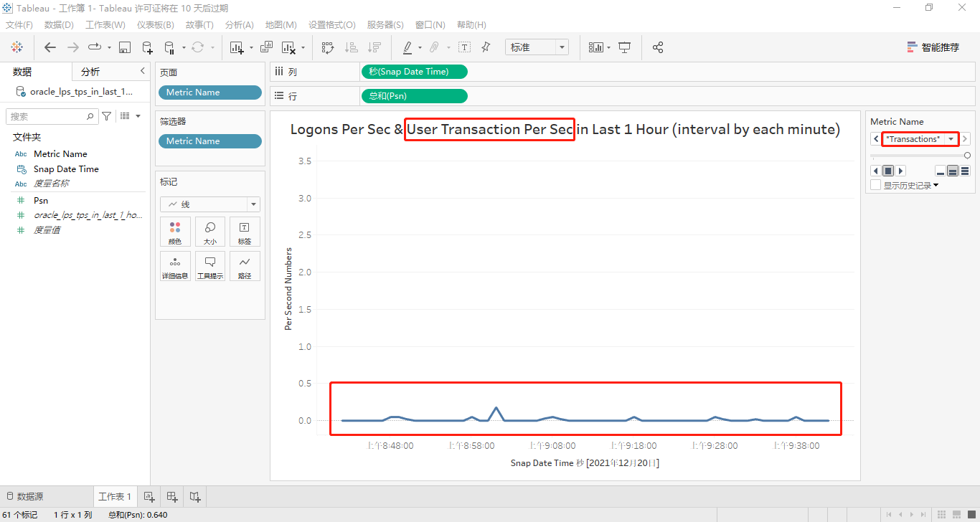
Task: Clear the sheet with chart-x icon
Action: tap(288, 47)
